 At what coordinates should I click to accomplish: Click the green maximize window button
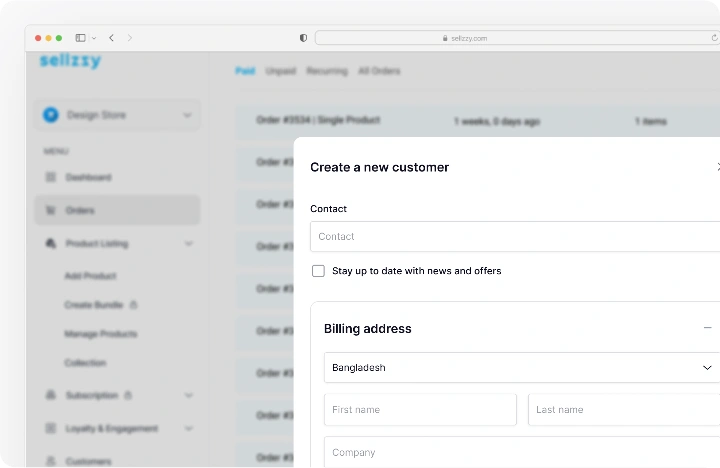[x=59, y=38]
